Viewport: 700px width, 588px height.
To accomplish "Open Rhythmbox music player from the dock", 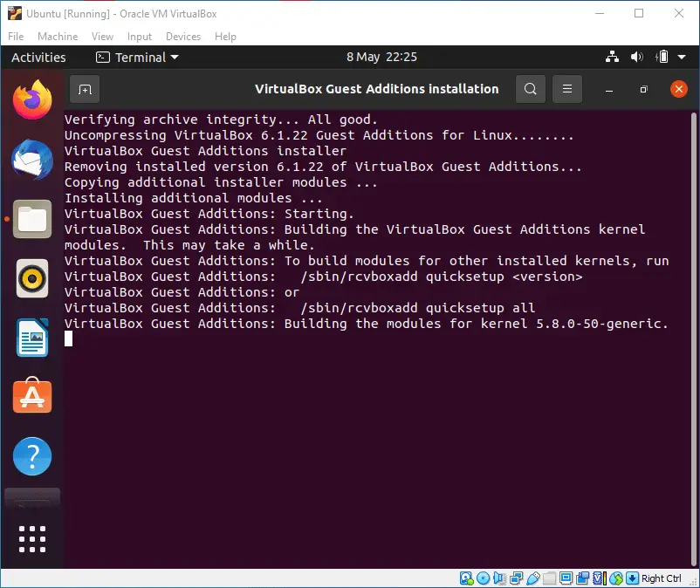I will click(32, 278).
